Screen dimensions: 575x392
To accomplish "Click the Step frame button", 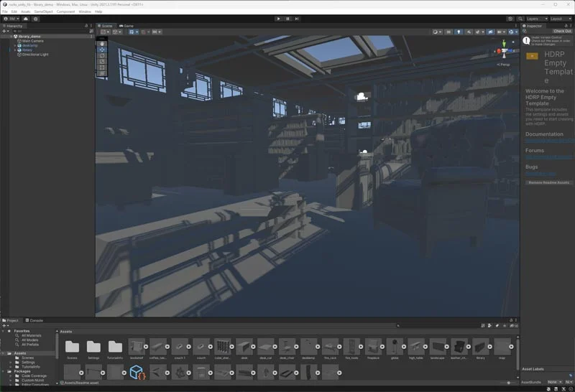I will (x=298, y=19).
